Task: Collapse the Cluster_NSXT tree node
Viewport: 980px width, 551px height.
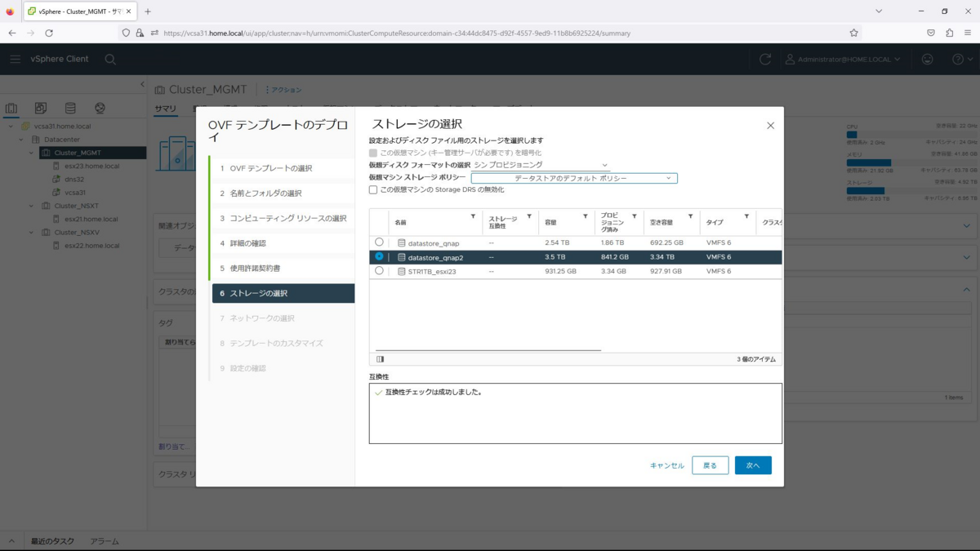Action: 32,206
